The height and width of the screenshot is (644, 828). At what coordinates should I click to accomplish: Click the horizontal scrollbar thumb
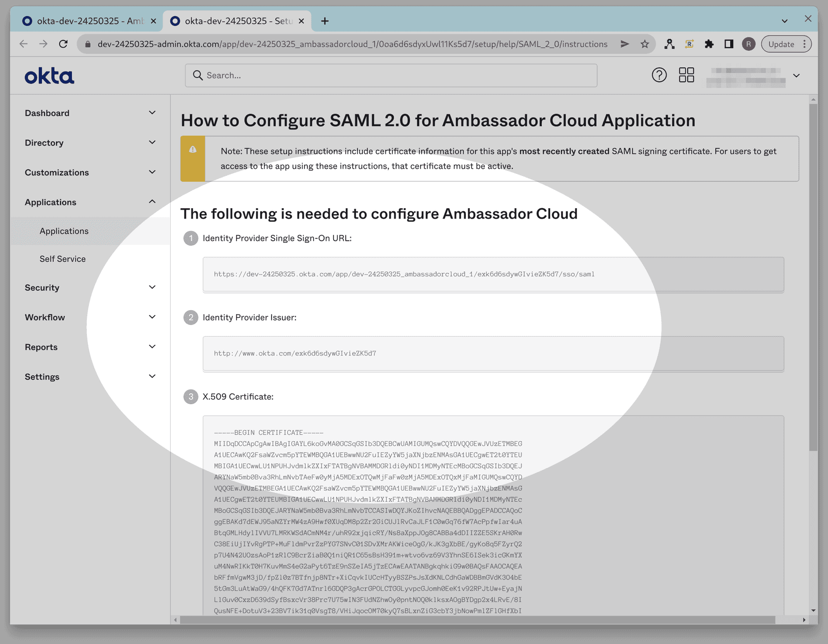(478, 620)
